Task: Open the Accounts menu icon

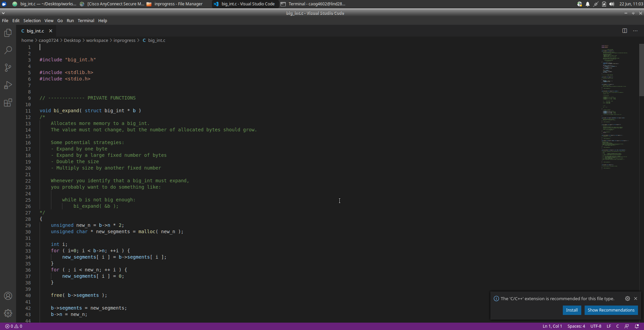Action: 8,296
